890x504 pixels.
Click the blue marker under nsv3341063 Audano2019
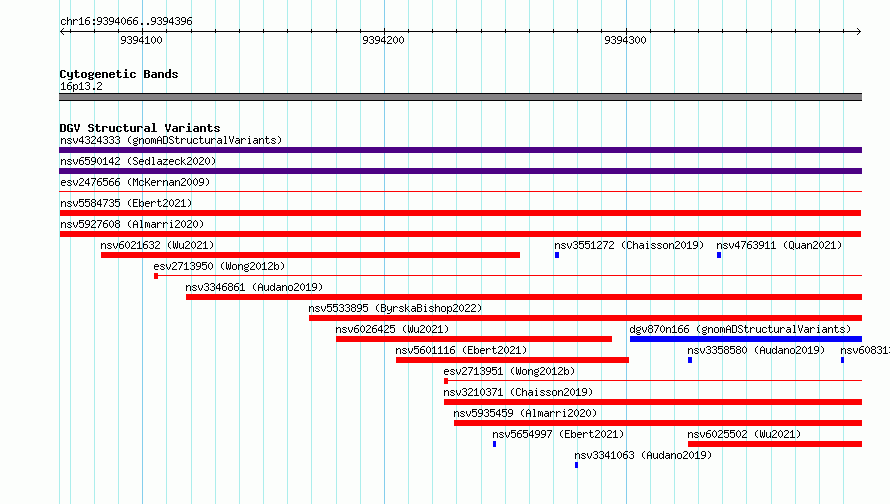point(576,465)
